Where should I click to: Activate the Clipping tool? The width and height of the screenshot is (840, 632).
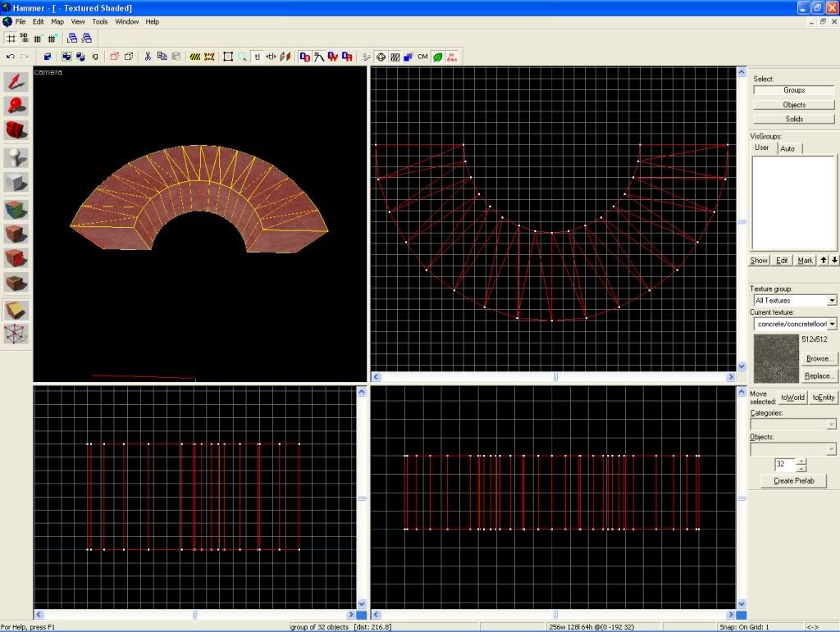click(16, 310)
